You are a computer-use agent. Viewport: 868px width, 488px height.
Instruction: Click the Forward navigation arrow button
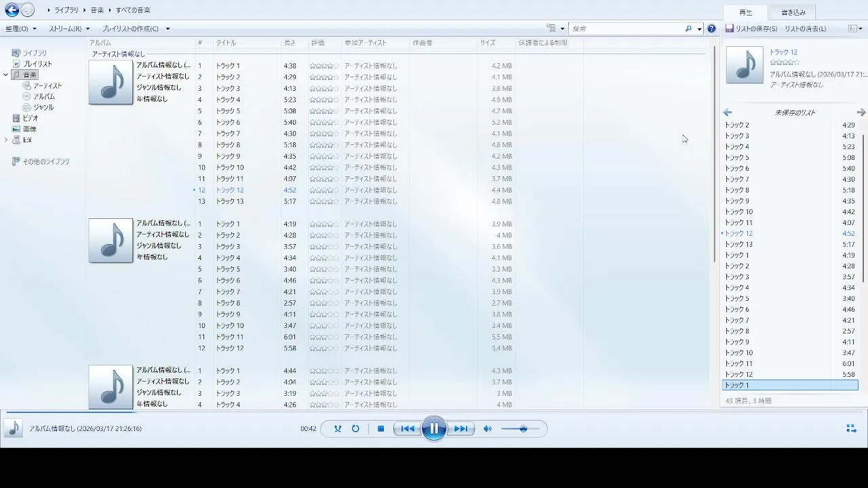(x=28, y=10)
